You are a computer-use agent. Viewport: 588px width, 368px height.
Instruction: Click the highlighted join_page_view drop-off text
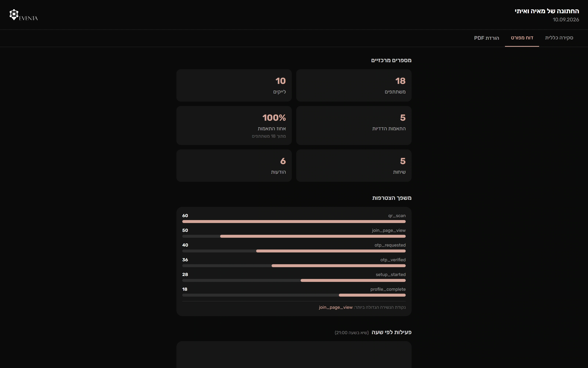tap(336, 307)
